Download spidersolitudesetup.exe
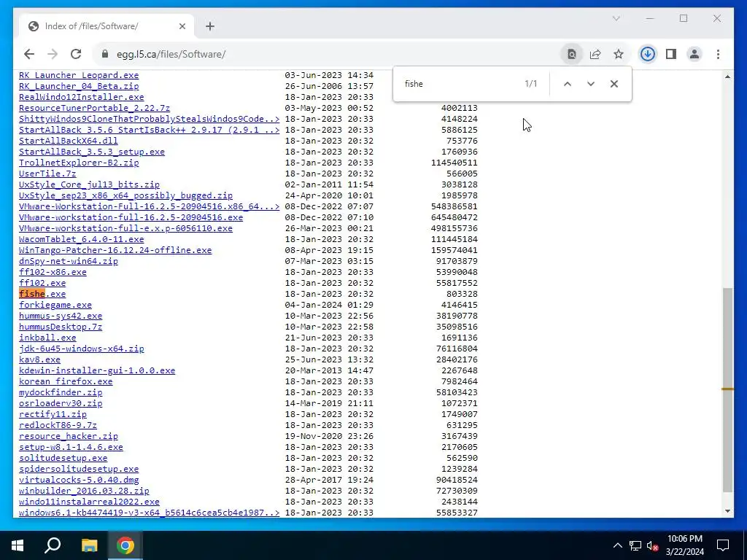 click(79, 469)
